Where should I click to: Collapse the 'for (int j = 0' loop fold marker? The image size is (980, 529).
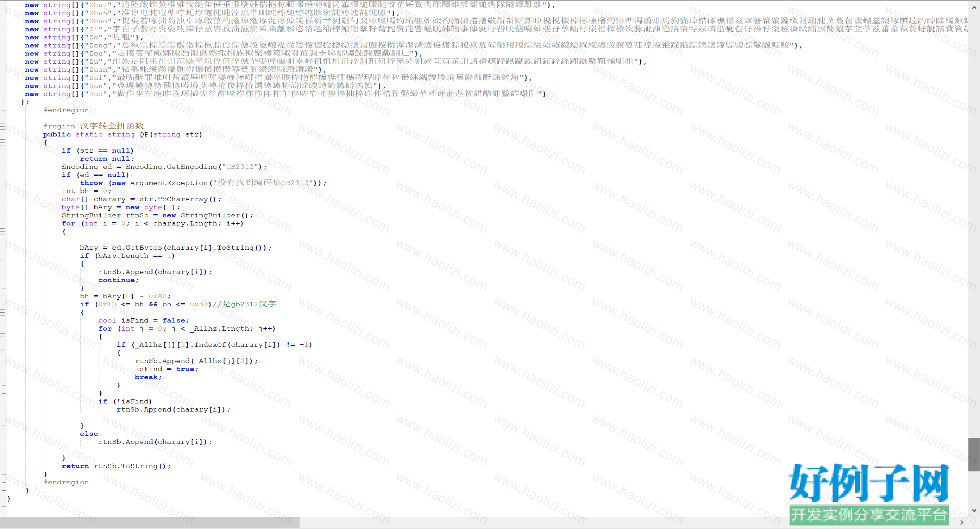tap(3, 337)
